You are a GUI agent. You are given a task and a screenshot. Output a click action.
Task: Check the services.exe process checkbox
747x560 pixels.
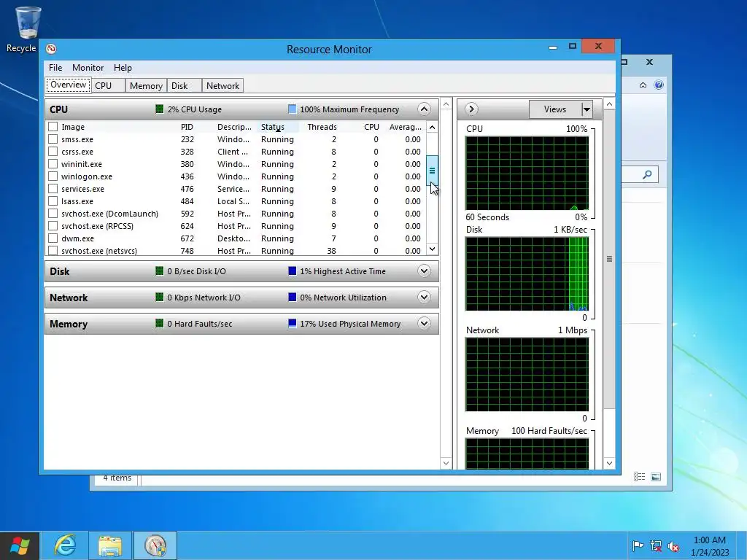click(53, 189)
